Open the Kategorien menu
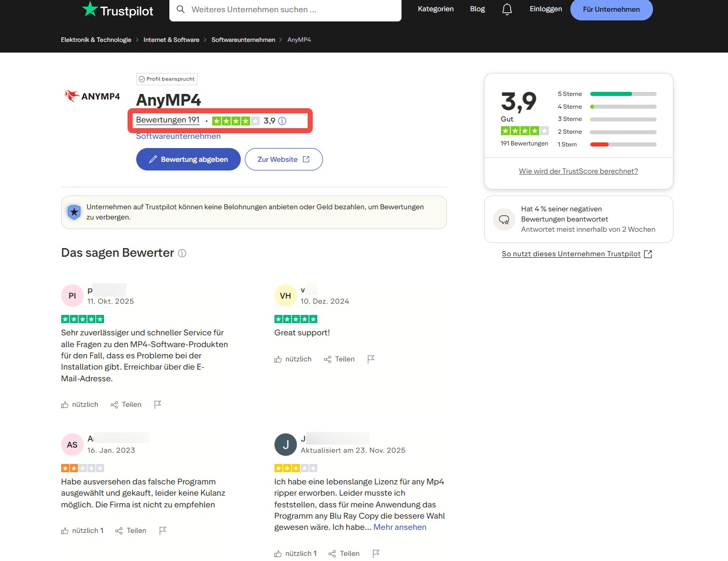 point(436,9)
